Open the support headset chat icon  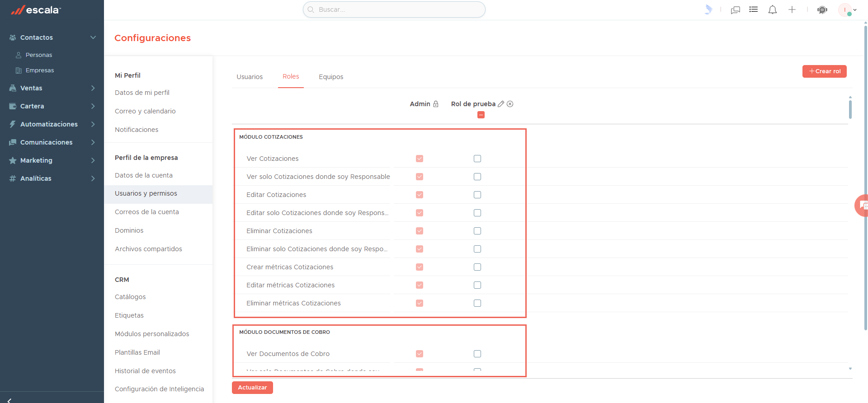coord(822,10)
